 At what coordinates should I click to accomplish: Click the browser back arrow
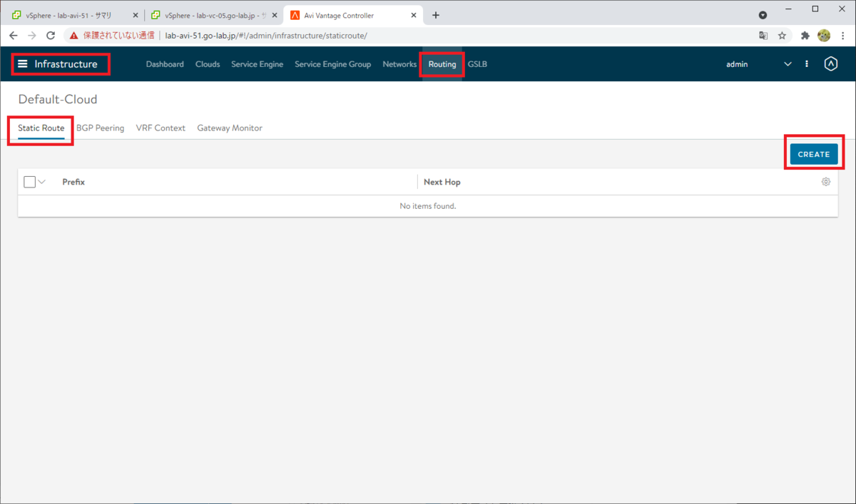click(14, 35)
